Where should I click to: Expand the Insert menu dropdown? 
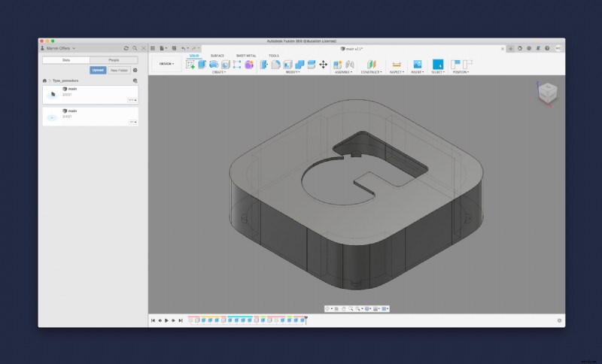click(418, 72)
